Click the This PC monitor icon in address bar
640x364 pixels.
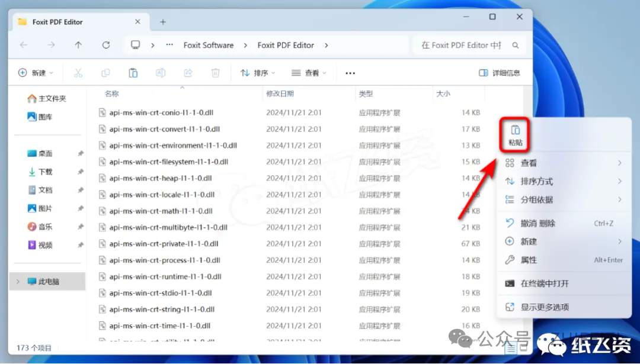pyautogui.click(x=136, y=45)
